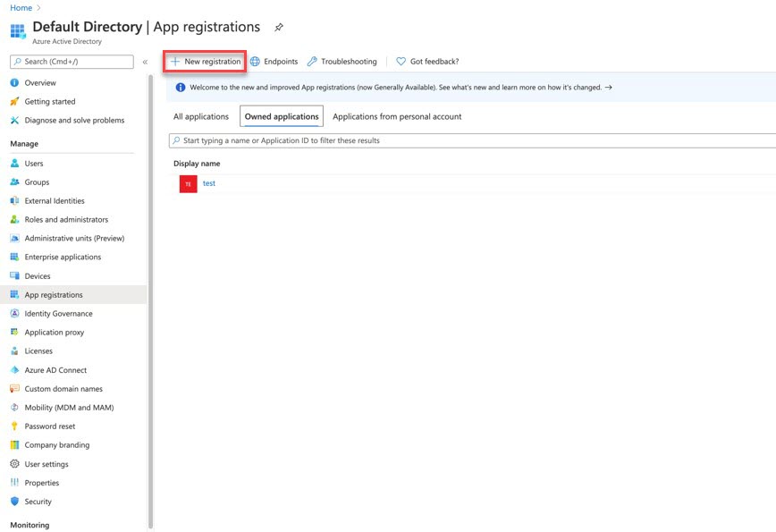Click the breadcrumb chevron after Home
Screen dimensions: 776x532
[38, 8]
